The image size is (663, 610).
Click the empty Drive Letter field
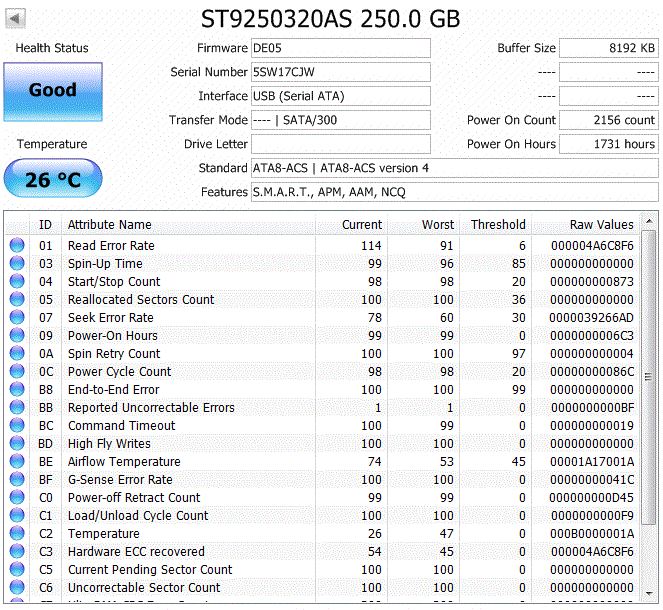point(341,144)
